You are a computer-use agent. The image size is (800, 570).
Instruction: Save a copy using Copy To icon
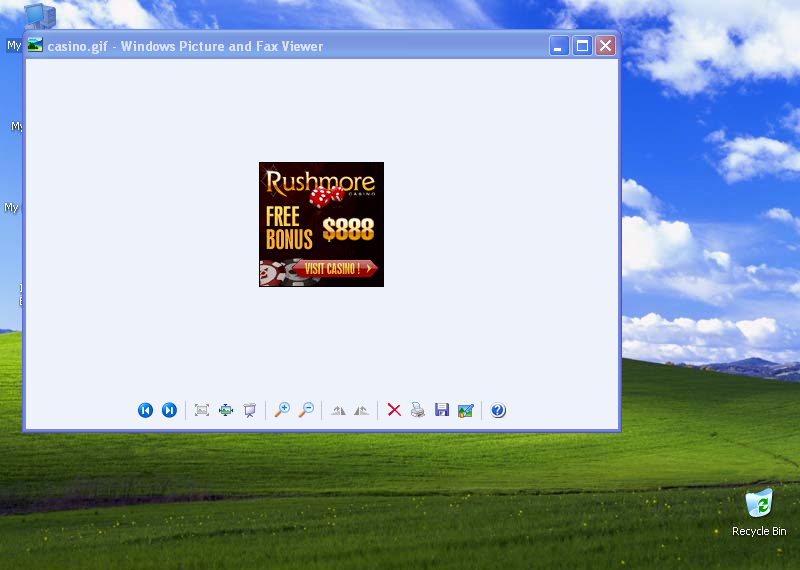[x=442, y=410]
